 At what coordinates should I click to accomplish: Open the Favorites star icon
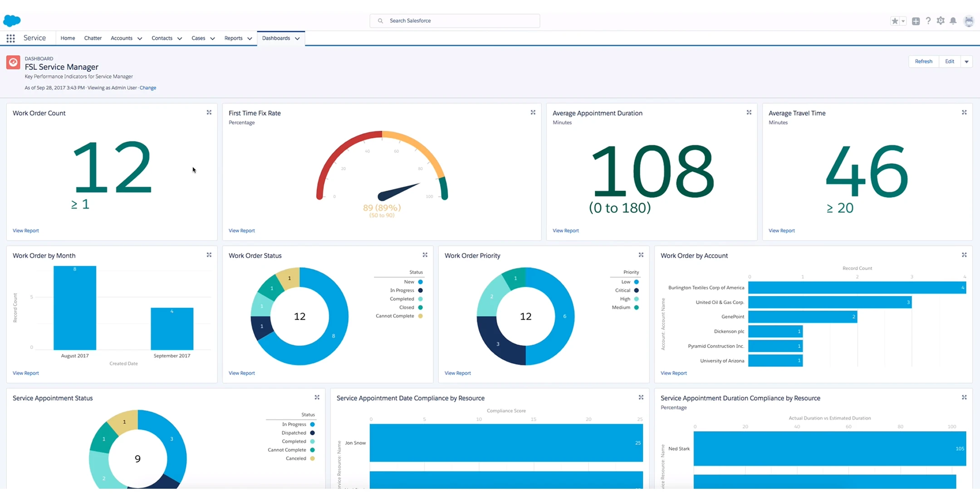[895, 21]
